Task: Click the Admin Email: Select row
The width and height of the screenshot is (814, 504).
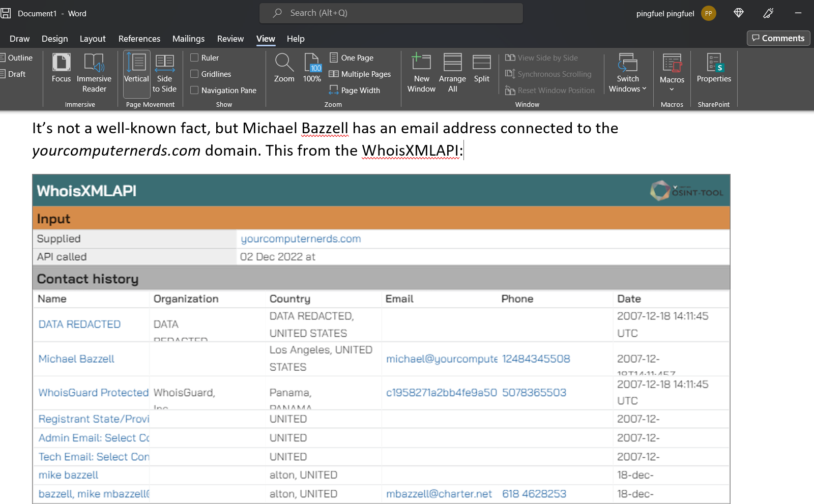Action: click(x=94, y=438)
